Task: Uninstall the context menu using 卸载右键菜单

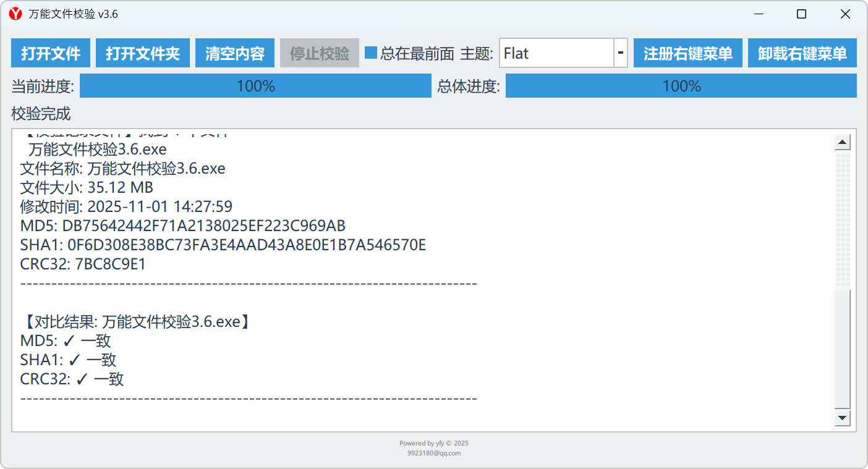Action: tap(802, 53)
